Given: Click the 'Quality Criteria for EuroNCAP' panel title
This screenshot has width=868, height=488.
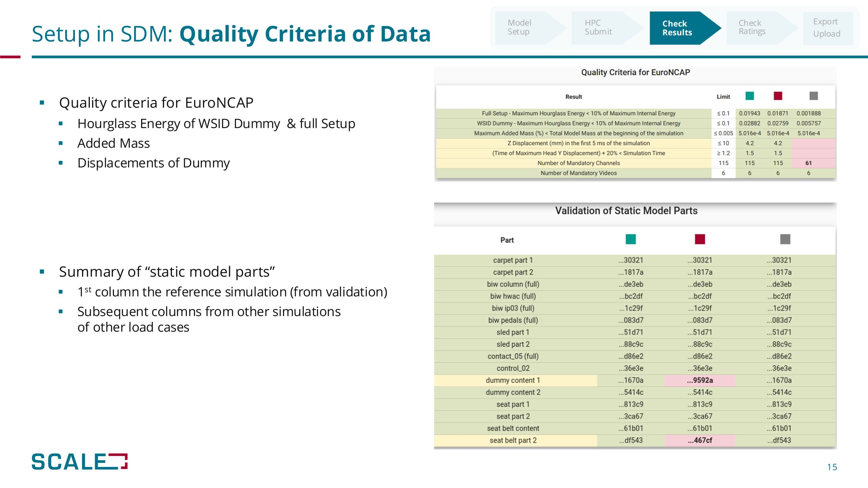Looking at the screenshot, I should pos(635,72).
